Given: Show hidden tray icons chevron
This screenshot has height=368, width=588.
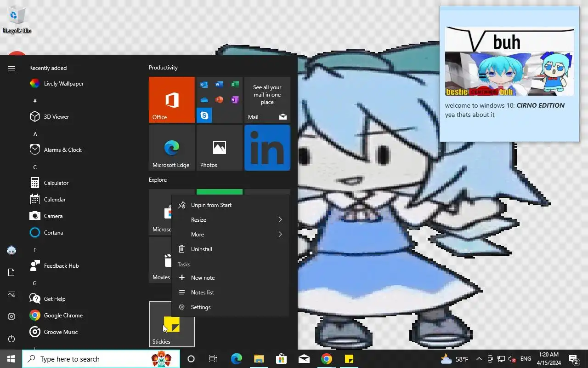Looking at the screenshot, I should (479, 359).
